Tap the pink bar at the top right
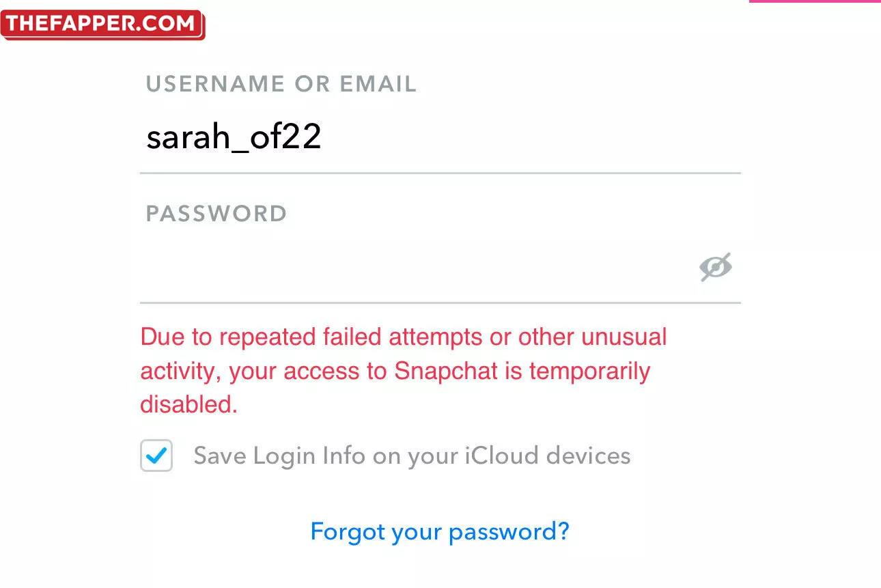The image size is (881, 588). [x=814, y=1]
